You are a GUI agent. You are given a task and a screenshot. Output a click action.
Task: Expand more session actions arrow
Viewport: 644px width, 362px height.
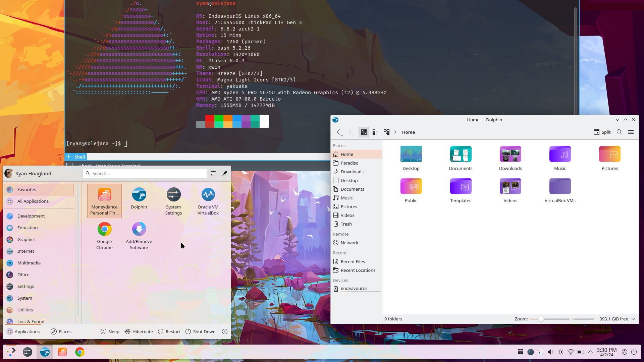click(x=225, y=331)
